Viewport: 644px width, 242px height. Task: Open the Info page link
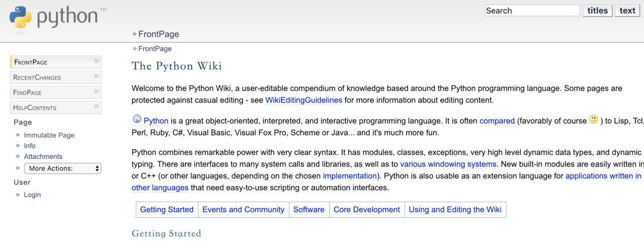click(30, 146)
